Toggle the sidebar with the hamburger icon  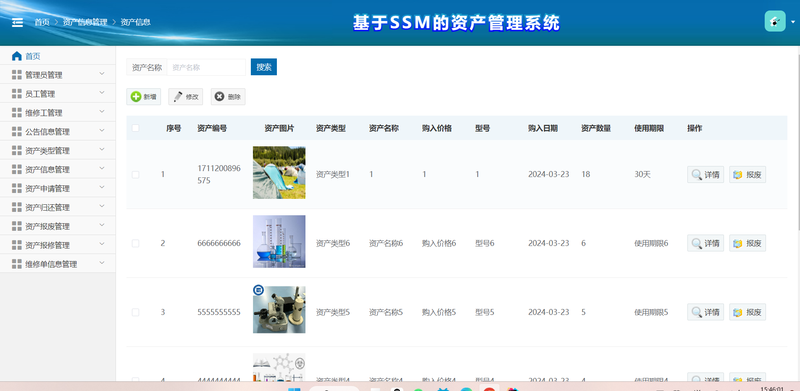pyautogui.click(x=17, y=22)
